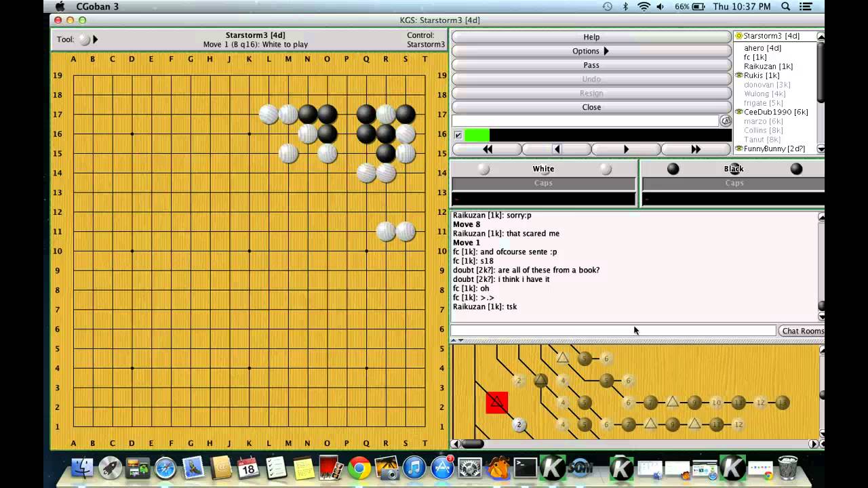
Task: Click the Close game button
Action: (x=591, y=107)
